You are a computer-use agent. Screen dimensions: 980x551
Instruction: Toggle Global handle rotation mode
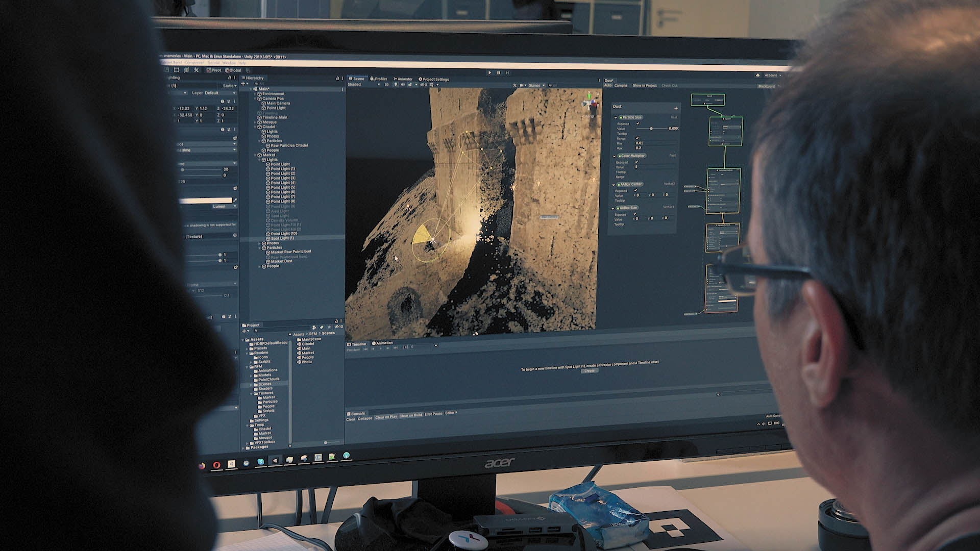pyautogui.click(x=232, y=70)
